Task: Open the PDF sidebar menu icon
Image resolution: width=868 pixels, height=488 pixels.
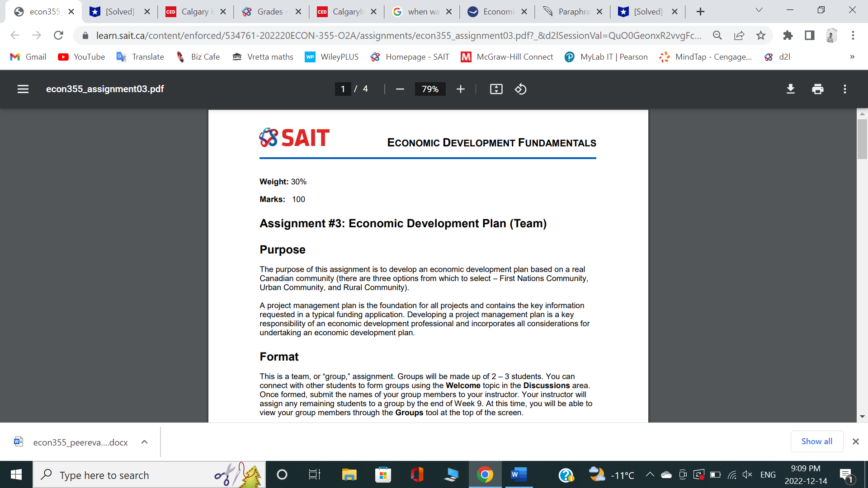Action: tap(23, 89)
